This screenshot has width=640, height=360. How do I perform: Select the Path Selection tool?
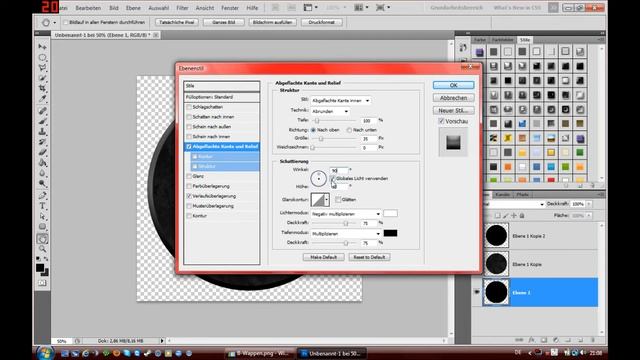pyautogui.click(x=42, y=216)
